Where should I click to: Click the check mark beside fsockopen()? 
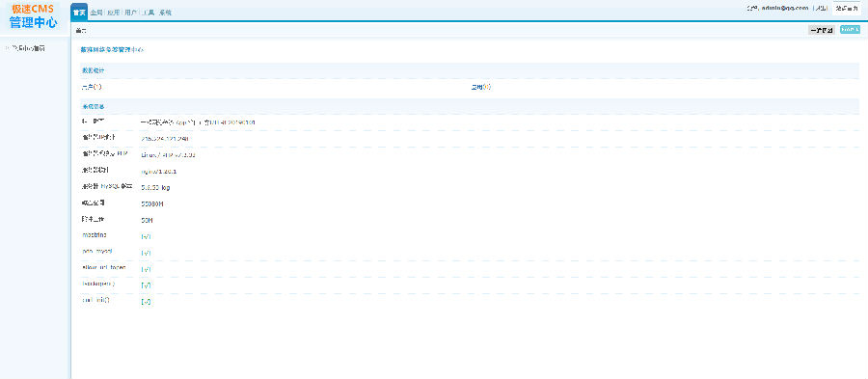147,285
